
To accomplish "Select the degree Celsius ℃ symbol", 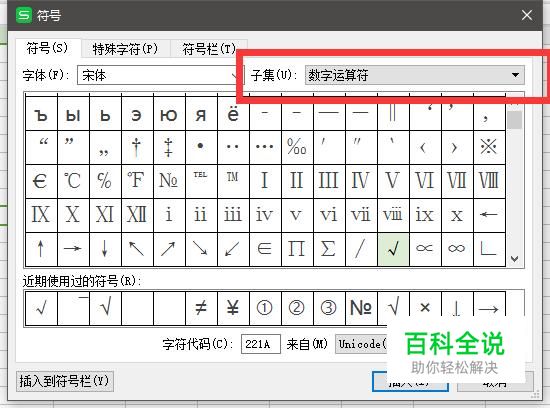I will click(73, 181).
